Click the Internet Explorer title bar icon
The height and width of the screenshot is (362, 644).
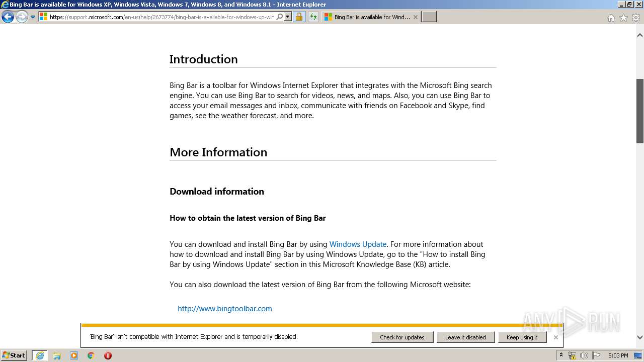[x=5, y=5]
